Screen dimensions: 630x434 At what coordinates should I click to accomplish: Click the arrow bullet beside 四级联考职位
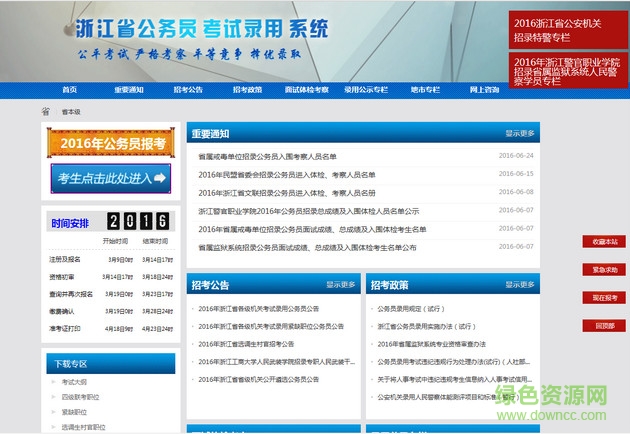click(x=53, y=397)
